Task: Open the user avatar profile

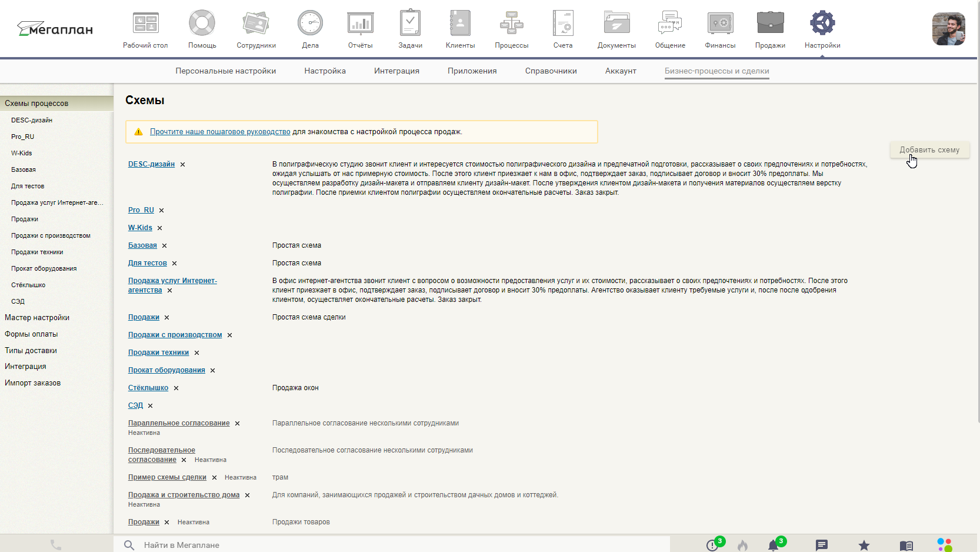Action: coord(948,29)
